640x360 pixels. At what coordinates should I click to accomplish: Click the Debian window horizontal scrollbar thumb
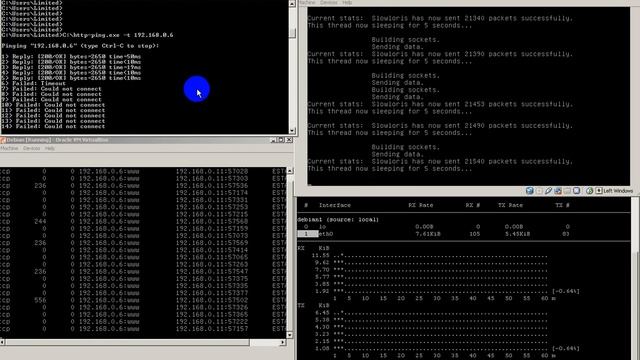pyautogui.click(x=127, y=342)
